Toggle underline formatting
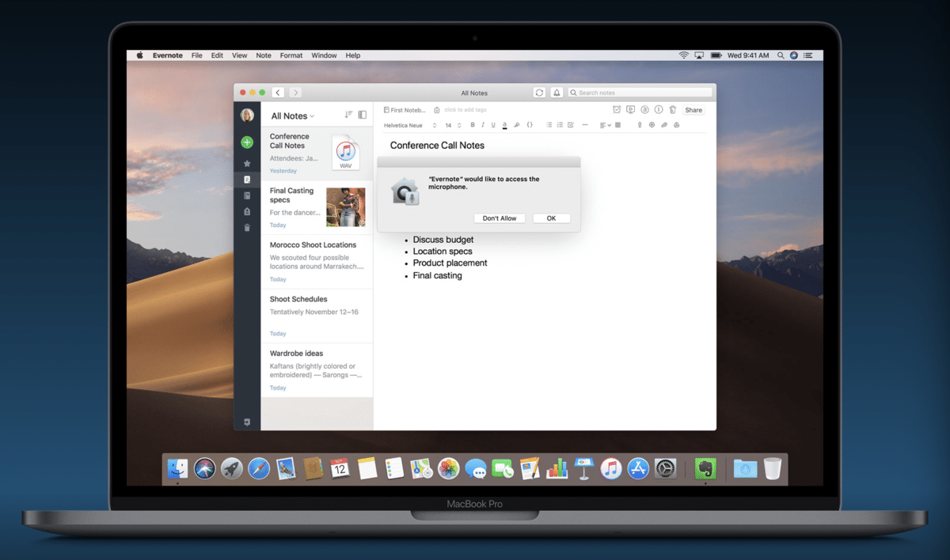The width and height of the screenshot is (950, 560). (x=493, y=125)
